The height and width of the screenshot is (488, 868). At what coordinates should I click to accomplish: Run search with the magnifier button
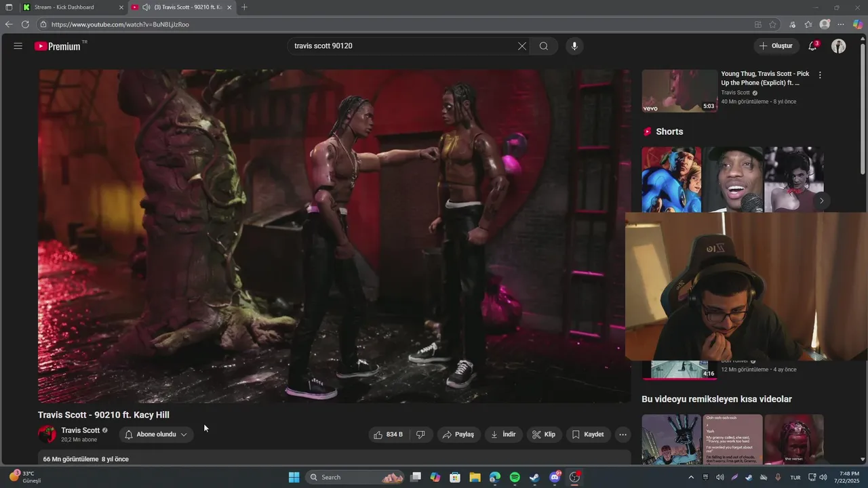click(544, 46)
